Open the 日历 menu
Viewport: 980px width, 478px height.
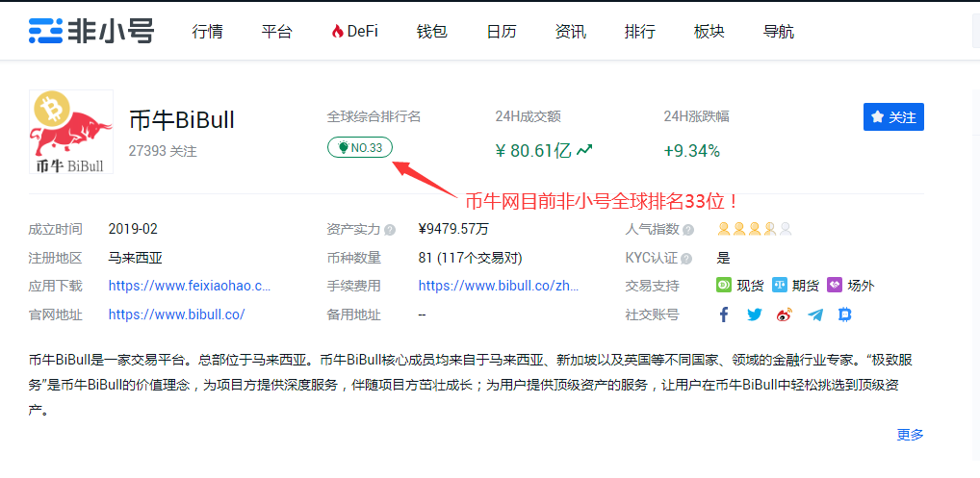coord(502,31)
